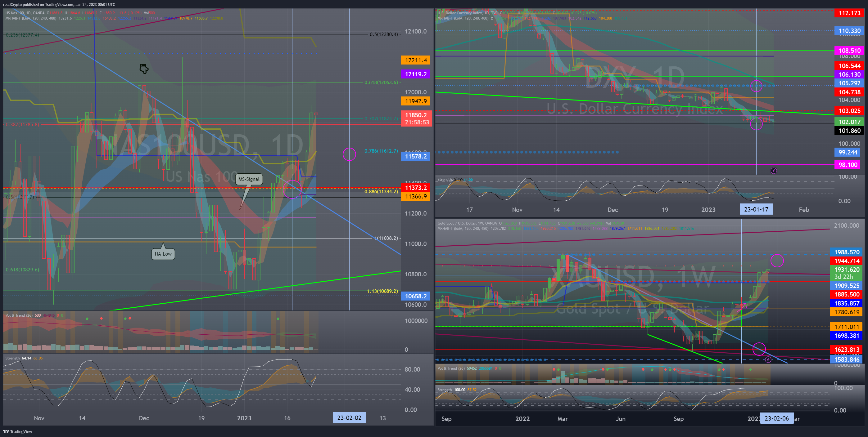Click the 104.738 red label on DXY chart
Viewport: 868px width, 437px height.
click(x=849, y=92)
